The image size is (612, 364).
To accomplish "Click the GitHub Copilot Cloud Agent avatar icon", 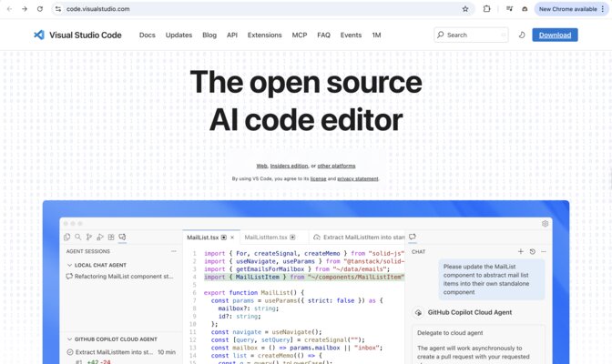I will coord(418,312).
